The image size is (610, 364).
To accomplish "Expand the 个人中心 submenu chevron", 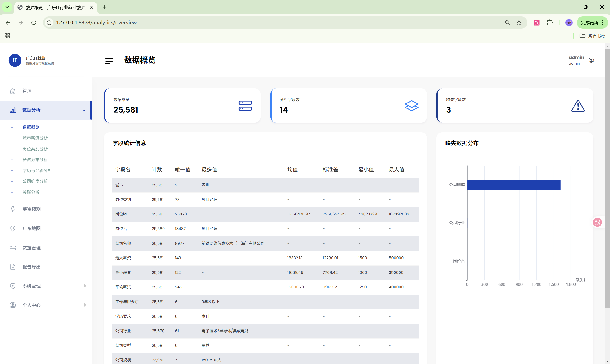I will pyautogui.click(x=85, y=305).
